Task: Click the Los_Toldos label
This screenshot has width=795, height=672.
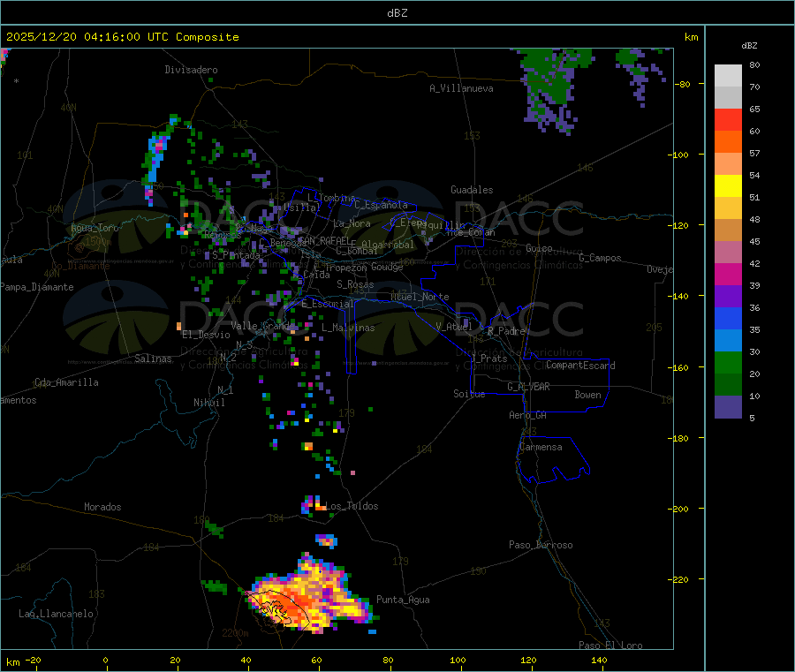Action: pyautogui.click(x=352, y=506)
